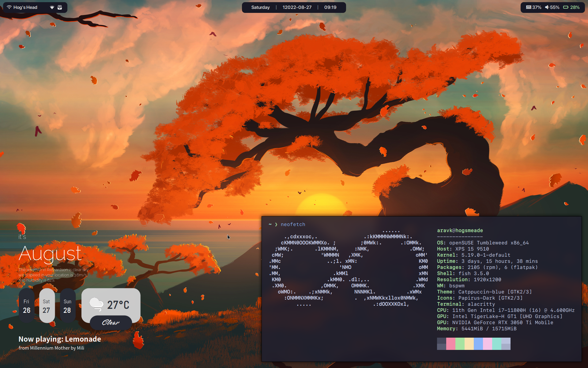Click the openSUSE ASCII logo in terminal
Viewport: 588px width, 368px height.
[349, 267]
